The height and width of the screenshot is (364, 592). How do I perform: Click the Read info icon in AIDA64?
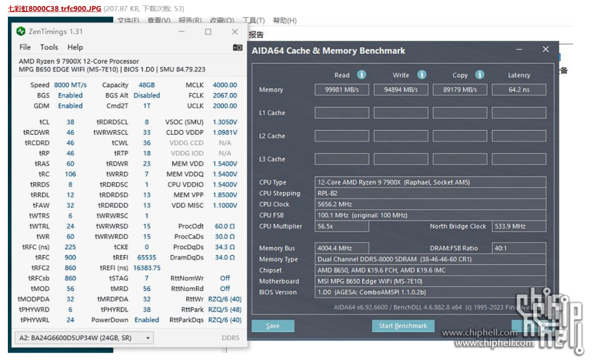[x=362, y=75]
